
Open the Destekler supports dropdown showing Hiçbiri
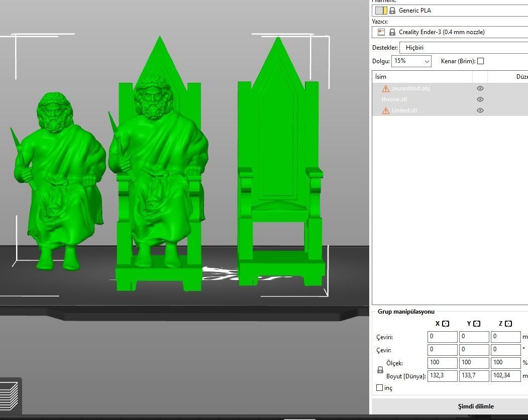click(x=464, y=48)
